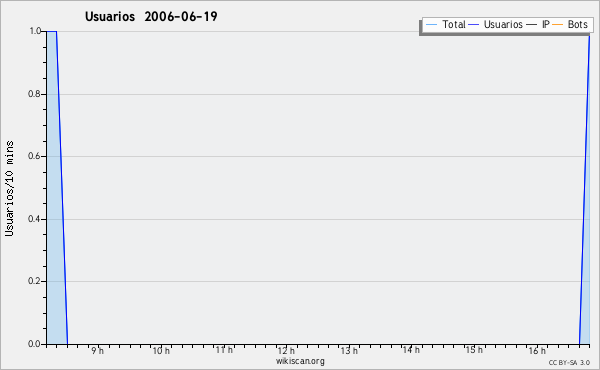Click the '10 h' x-axis label

pos(161,350)
